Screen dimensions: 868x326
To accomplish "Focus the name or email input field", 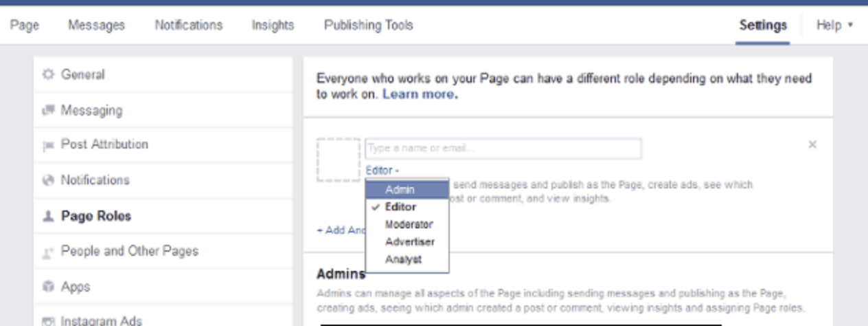I will pos(503,148).
